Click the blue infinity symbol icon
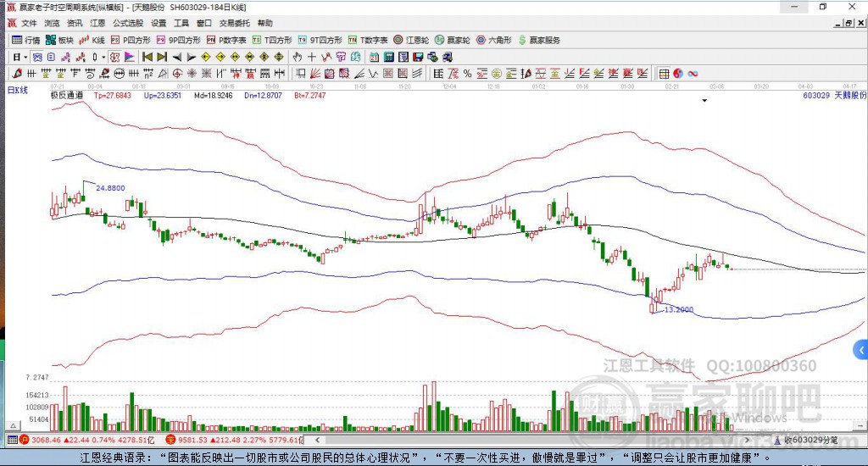The height and width of the screenshot is (466, 868). coord(693,74)
